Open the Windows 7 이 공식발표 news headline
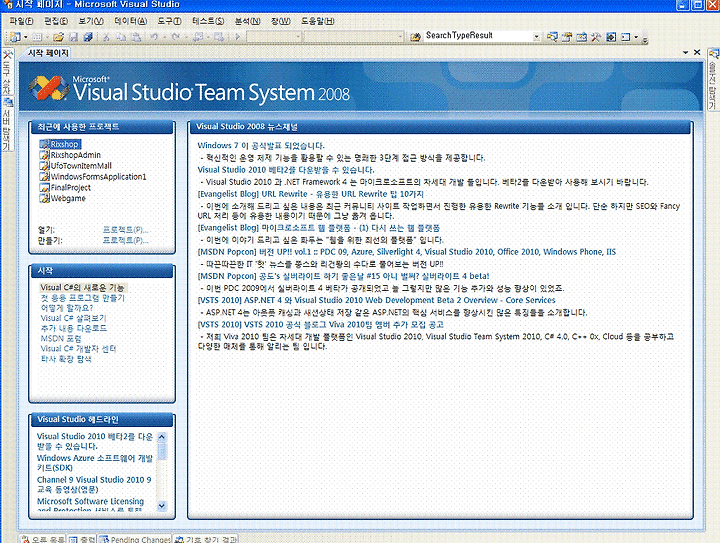Image resolution: width=720 pixels, height=543 pixels. 261,146
